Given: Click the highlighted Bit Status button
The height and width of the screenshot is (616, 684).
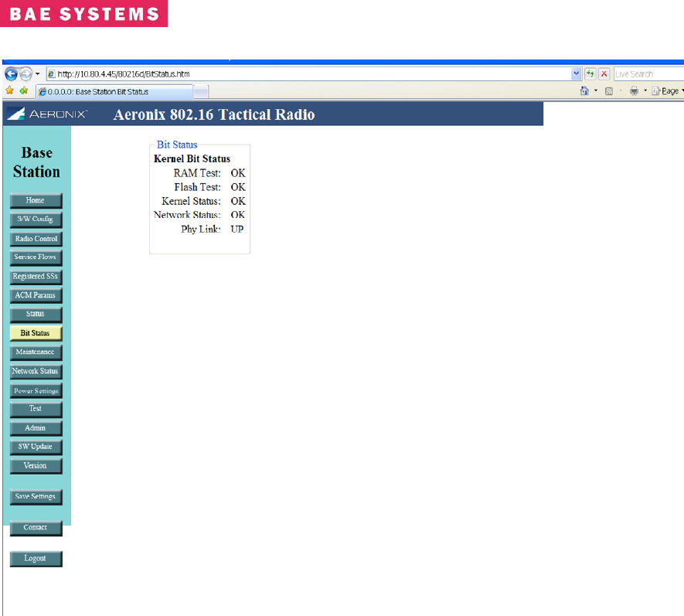Looking at the screenshot, I should [x=36, y=333].
